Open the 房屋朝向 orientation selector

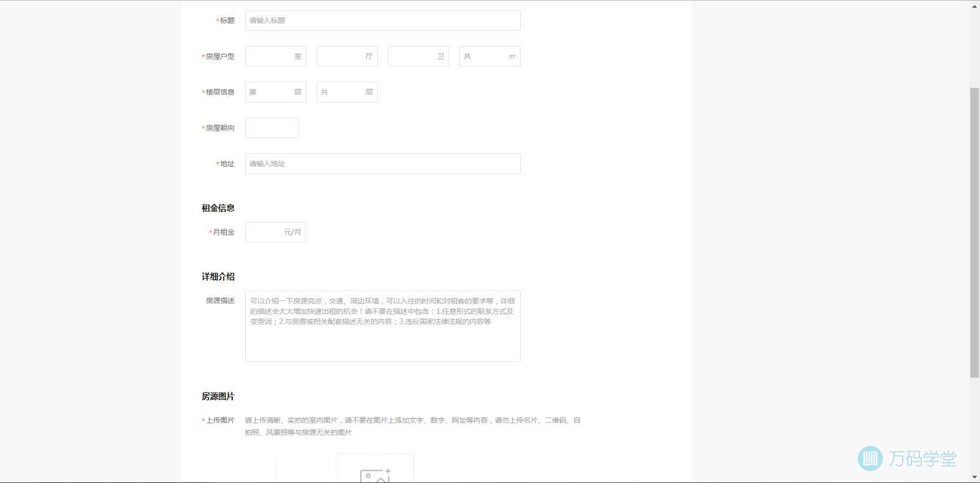click(272, 127)
